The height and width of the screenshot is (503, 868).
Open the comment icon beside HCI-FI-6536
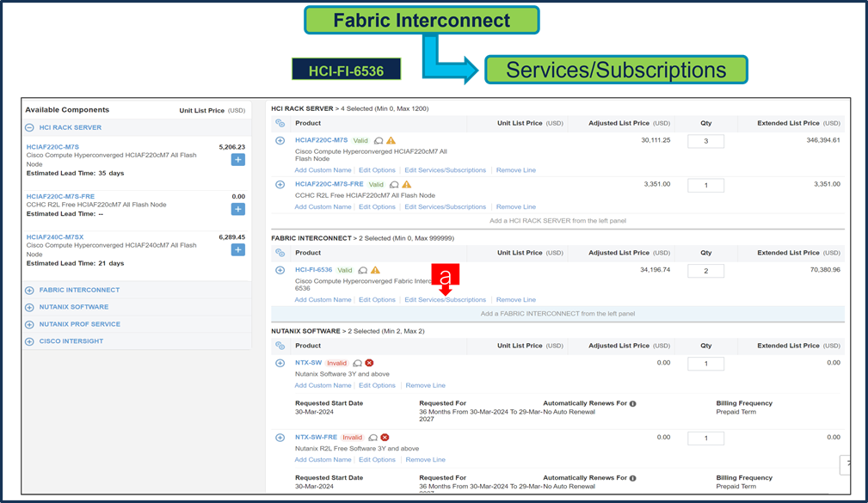point(363,270)
